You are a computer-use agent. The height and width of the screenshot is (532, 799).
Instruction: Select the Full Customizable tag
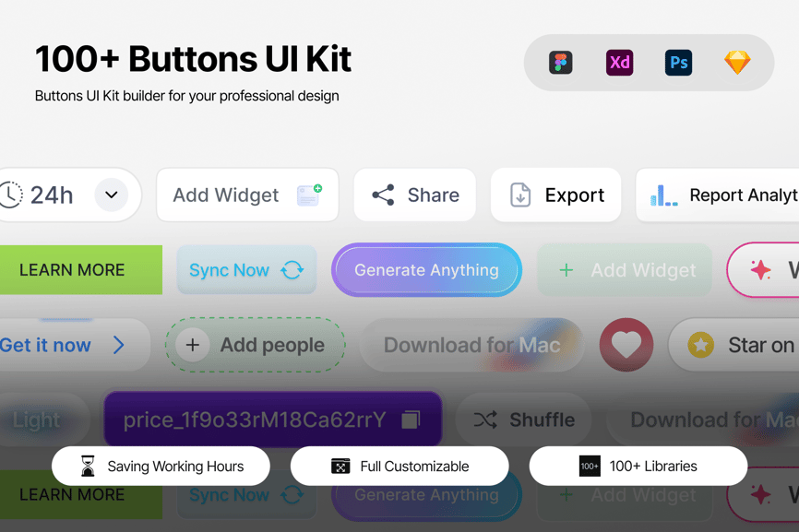coord(399,467)
